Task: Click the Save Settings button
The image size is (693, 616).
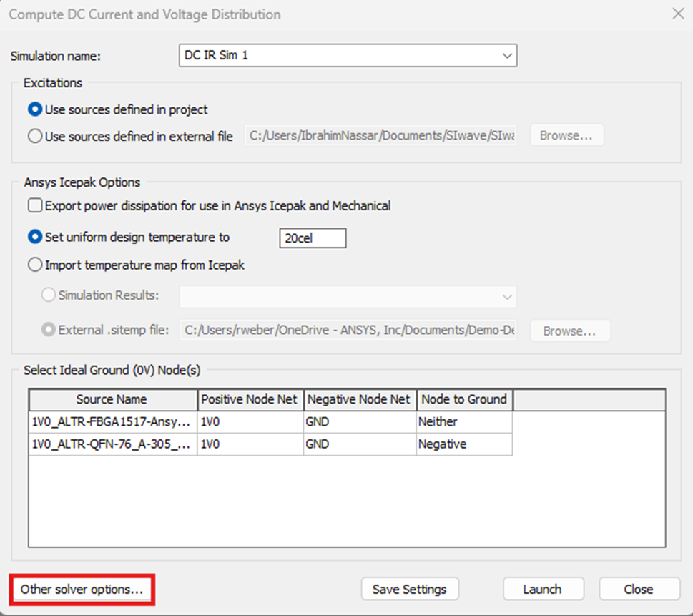Action: pos(409,589)
